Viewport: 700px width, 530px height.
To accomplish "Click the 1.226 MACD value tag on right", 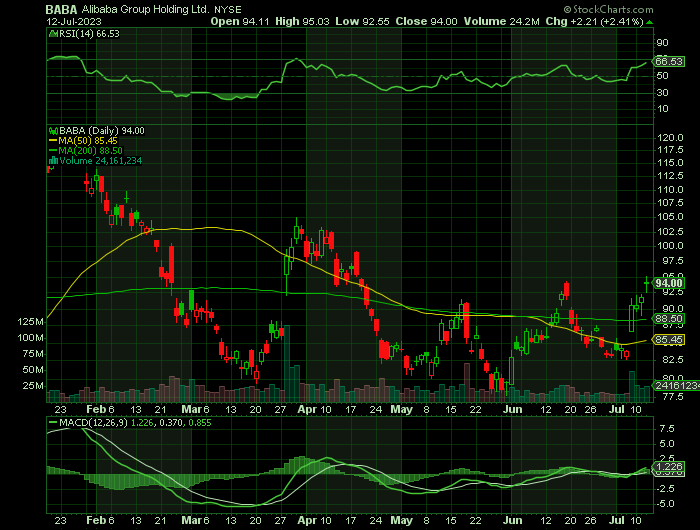I will (668, 467).
